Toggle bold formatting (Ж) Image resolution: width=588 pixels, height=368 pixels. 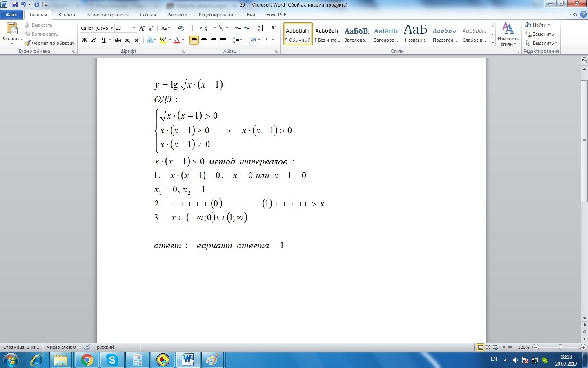click(x=85, y=40)
